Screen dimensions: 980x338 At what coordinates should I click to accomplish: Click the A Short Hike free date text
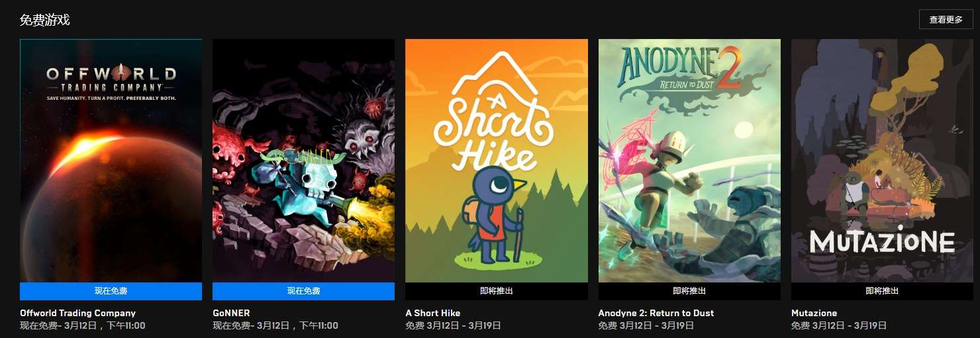coord(453,325)
